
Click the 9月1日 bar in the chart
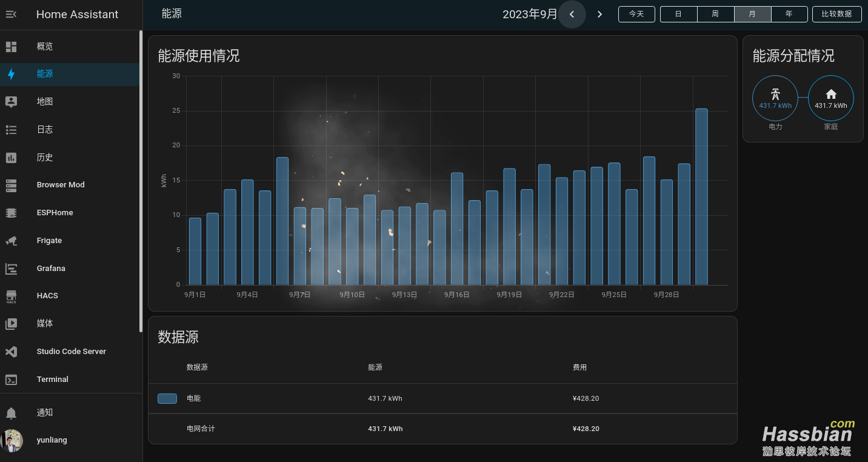[195, 252]
